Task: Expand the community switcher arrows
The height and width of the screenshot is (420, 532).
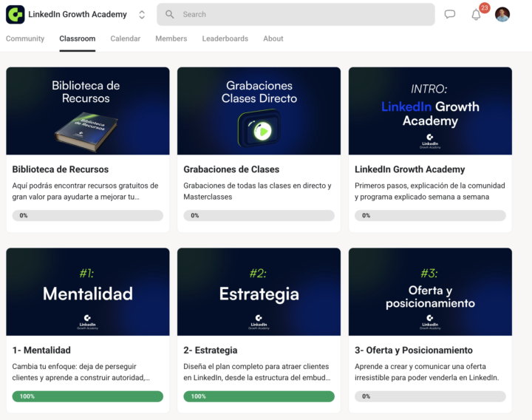Action: (x=142, y=15)
